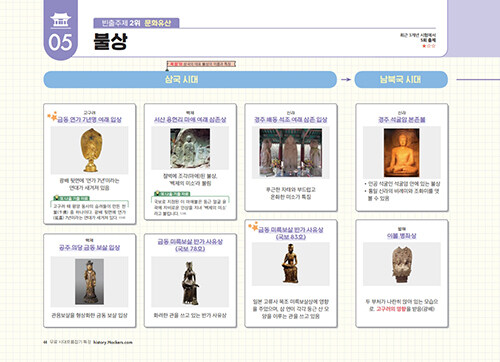Screen dimensions: 500x362
Task: Click the orange star beside 국보 83호 title
Action: pos(253,226)
